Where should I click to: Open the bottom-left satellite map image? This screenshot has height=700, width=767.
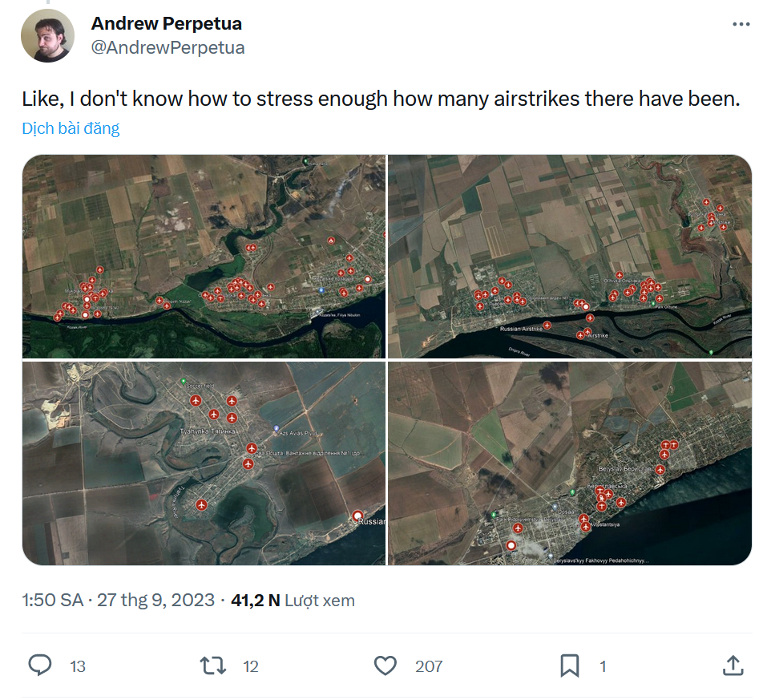204,463
